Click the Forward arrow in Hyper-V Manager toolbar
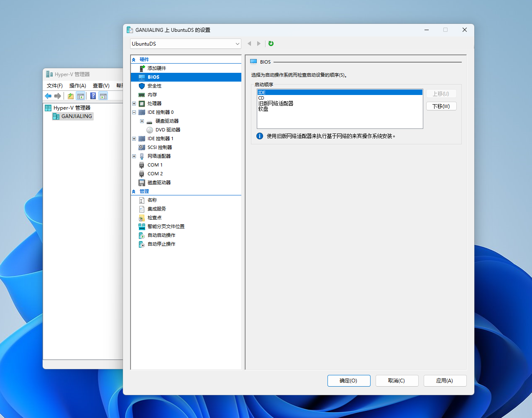The width and height of the screenshot is (532, 418). 58,96
